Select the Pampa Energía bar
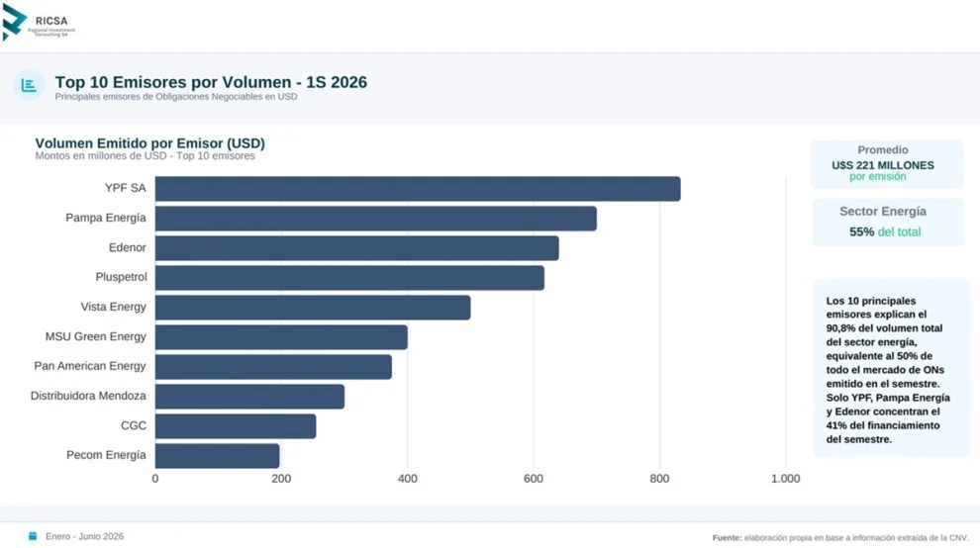This screenshot has width=980, height=548. [x=375, y=219]
